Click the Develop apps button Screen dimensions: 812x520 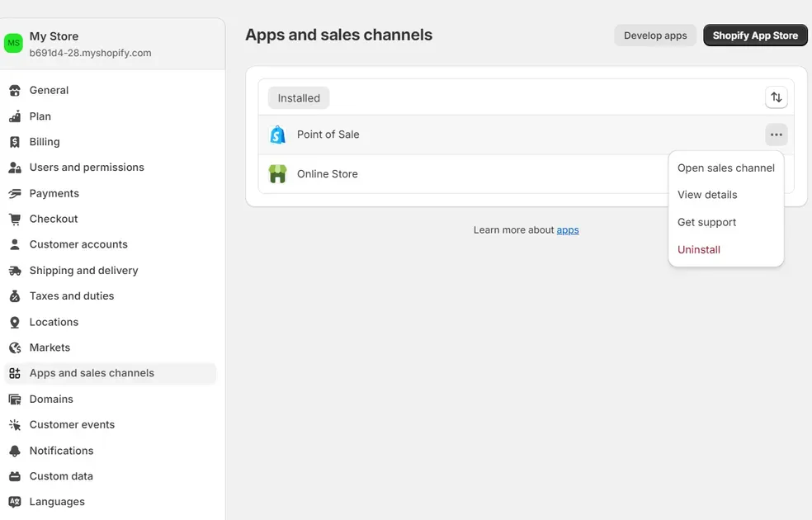654,35
